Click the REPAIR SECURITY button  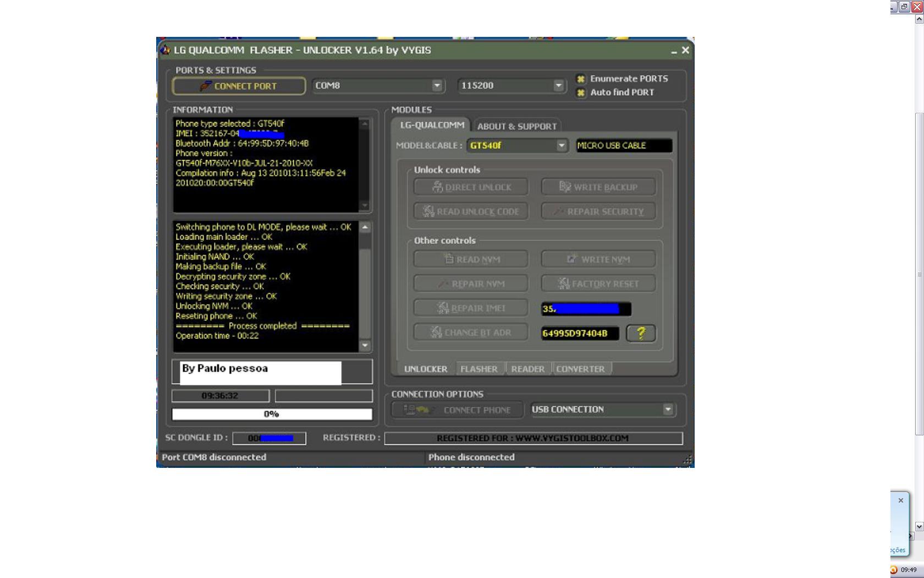(x=598, y=211)
